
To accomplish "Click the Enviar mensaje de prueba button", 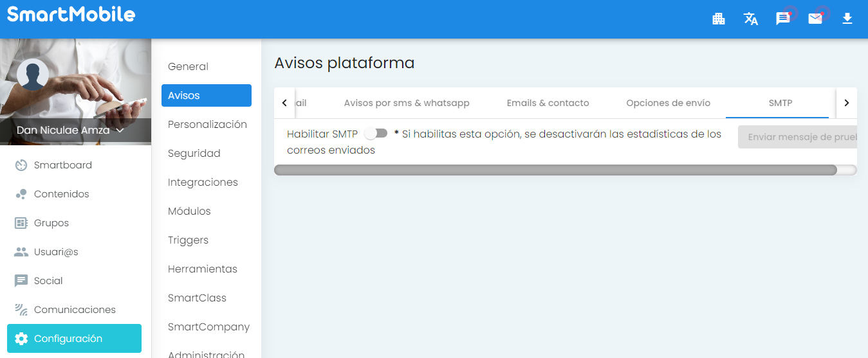I will point(797,137).
